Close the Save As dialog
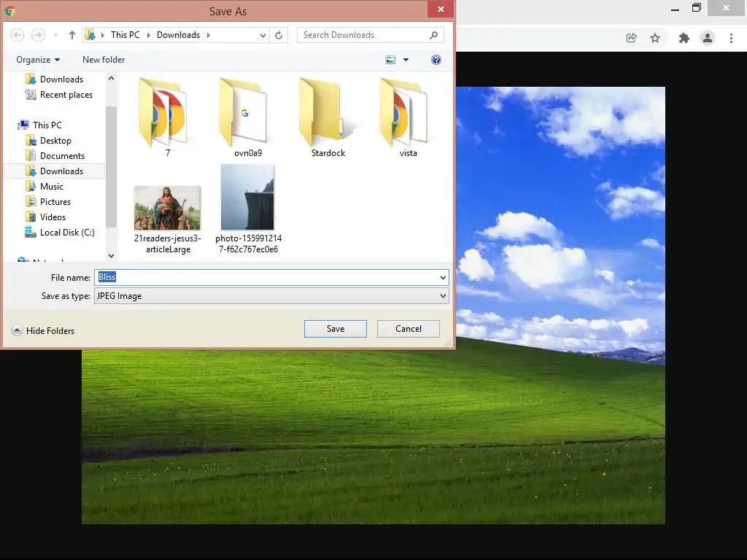 tap(441, 9)
